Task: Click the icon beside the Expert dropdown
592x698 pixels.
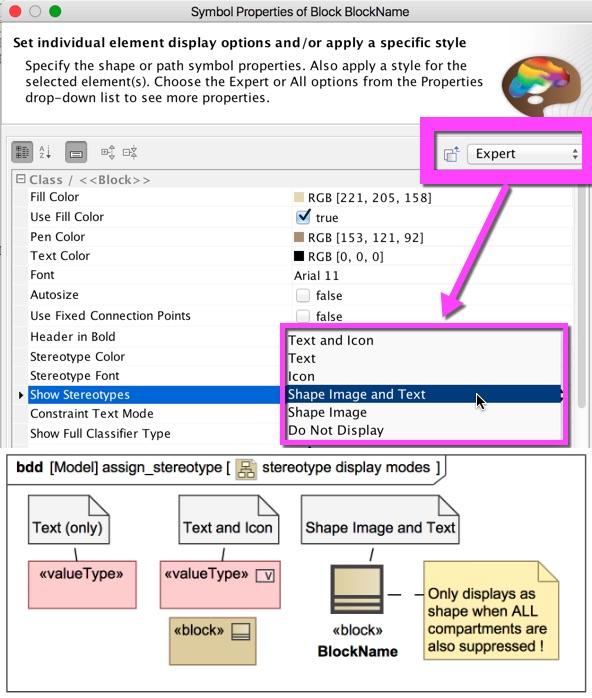Action: point(451,154)
